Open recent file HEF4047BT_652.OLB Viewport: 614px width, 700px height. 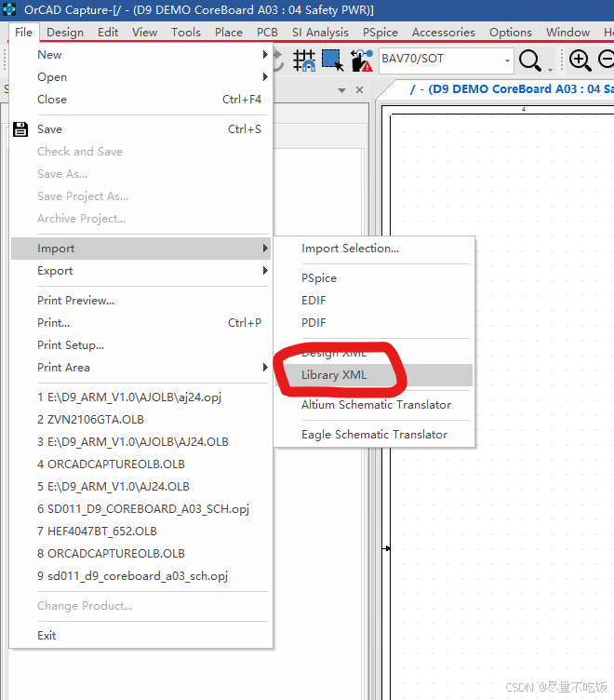(141, 531)
